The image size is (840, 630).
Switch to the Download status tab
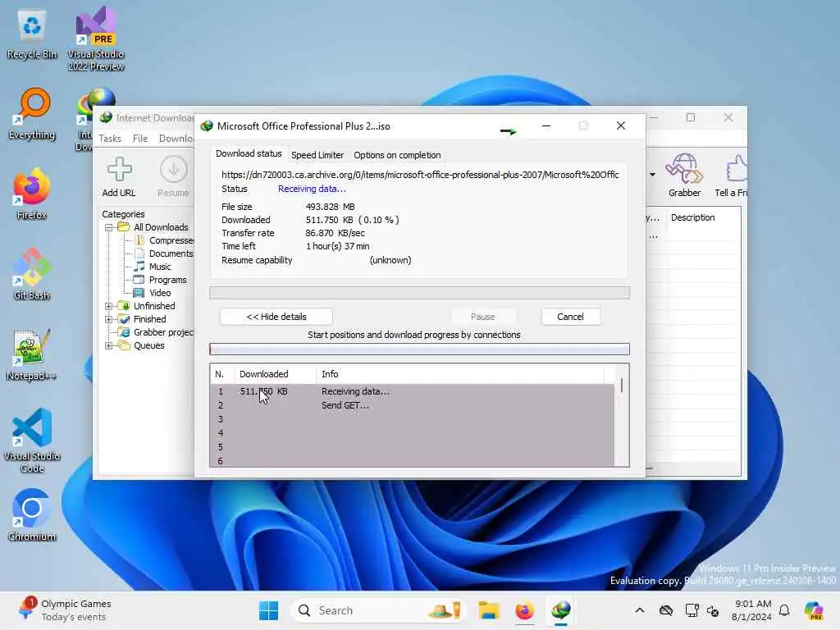[249, 153]
